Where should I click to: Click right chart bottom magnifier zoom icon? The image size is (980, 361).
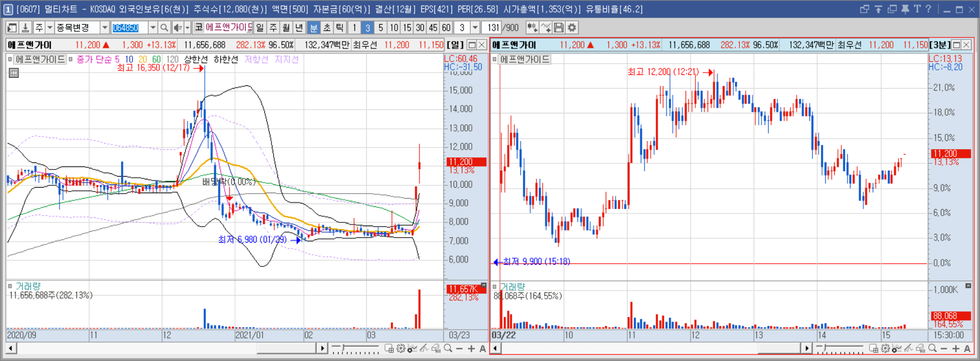pos(933,348)
